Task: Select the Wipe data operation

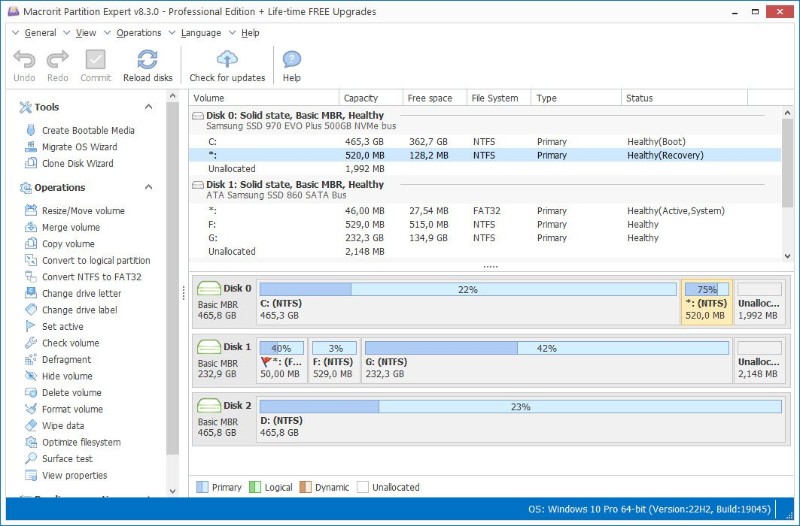Action: coord(63,425)
